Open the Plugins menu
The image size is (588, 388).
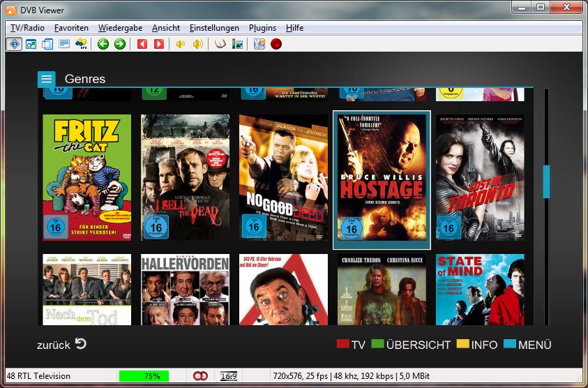(x=262, y=28)
